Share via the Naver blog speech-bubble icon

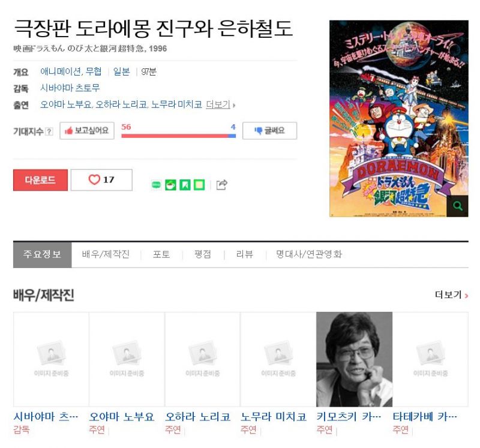156,185
